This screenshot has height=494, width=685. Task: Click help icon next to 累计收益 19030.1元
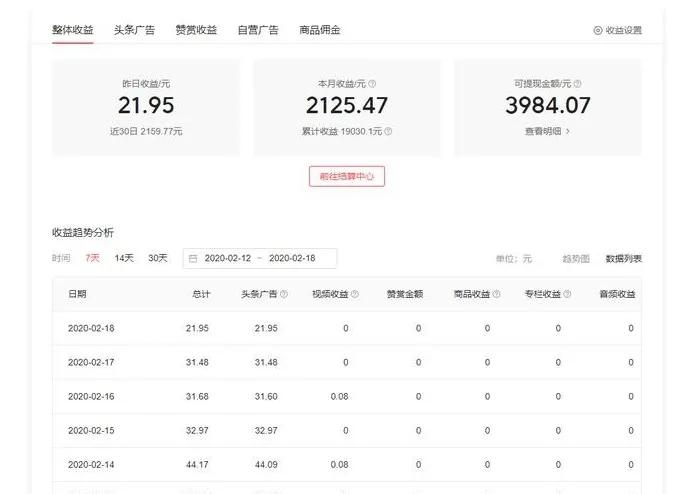coord(388,131)
